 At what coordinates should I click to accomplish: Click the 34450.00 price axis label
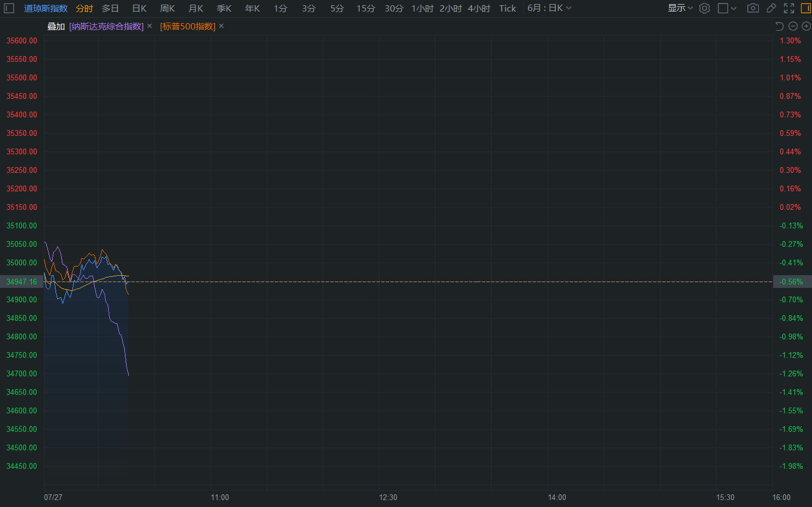coord(21,466)
